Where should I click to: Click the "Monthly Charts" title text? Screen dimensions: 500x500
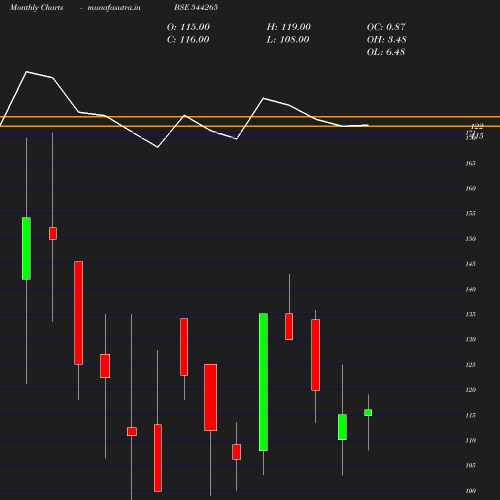[37, 8]
